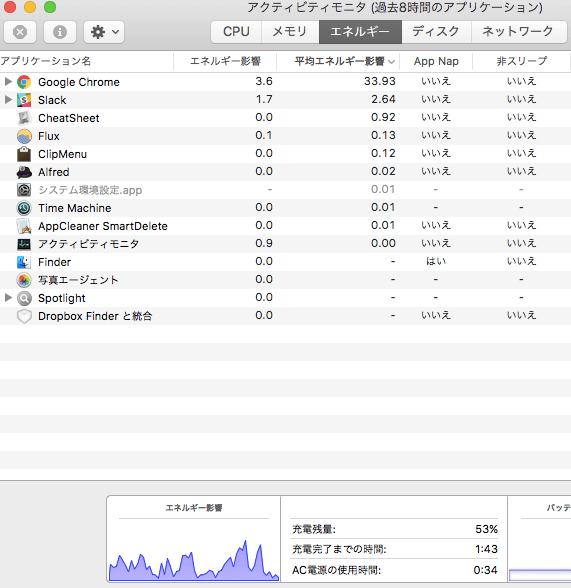Click the Finder face icon
The image size is (571, 588).
tap(24, 262)
